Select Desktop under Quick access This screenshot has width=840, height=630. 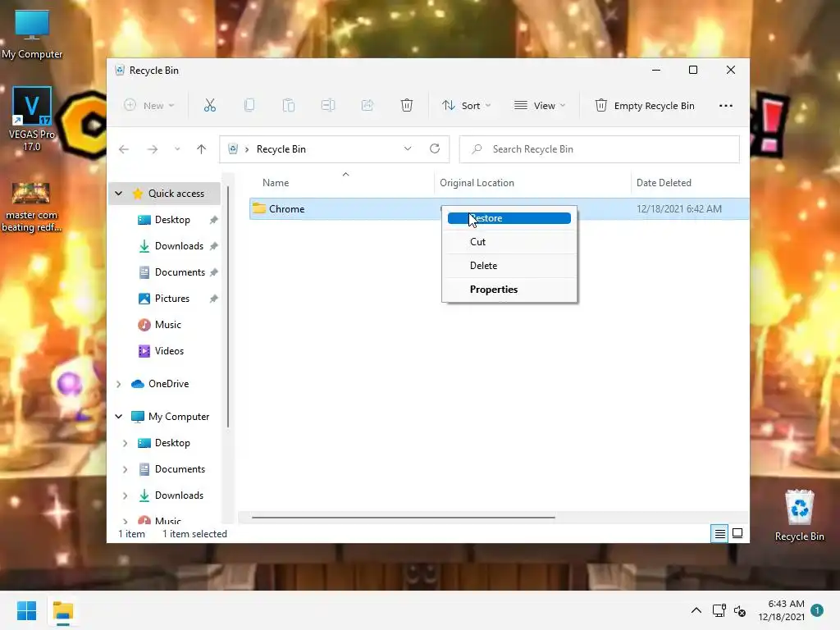coord(171,220)
